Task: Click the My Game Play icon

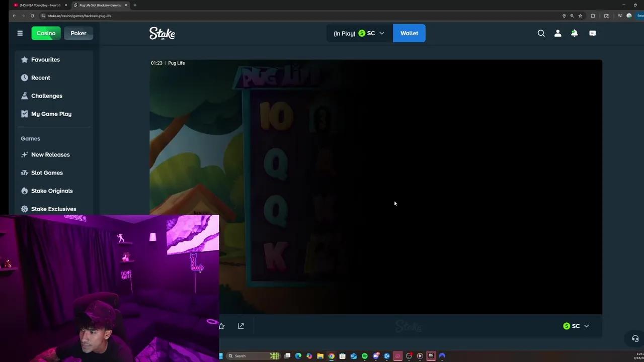Action: click(24, 114)
